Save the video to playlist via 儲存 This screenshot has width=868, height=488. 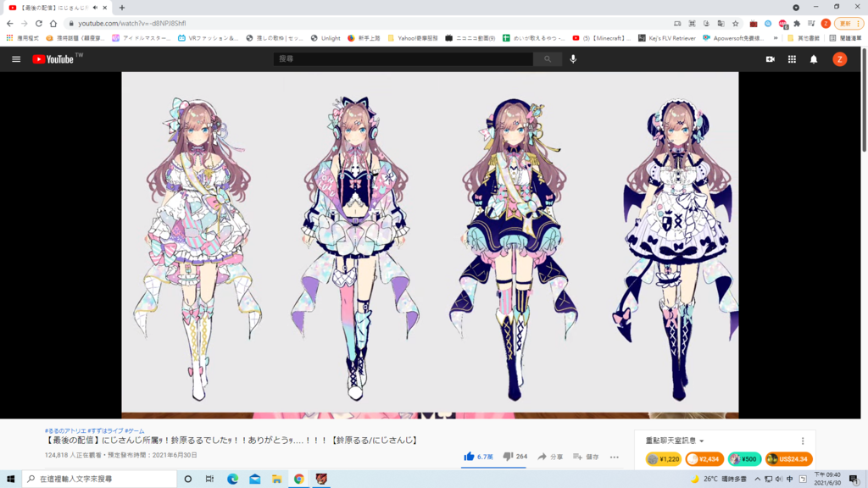pyautogui.click(x=586, y=457)
